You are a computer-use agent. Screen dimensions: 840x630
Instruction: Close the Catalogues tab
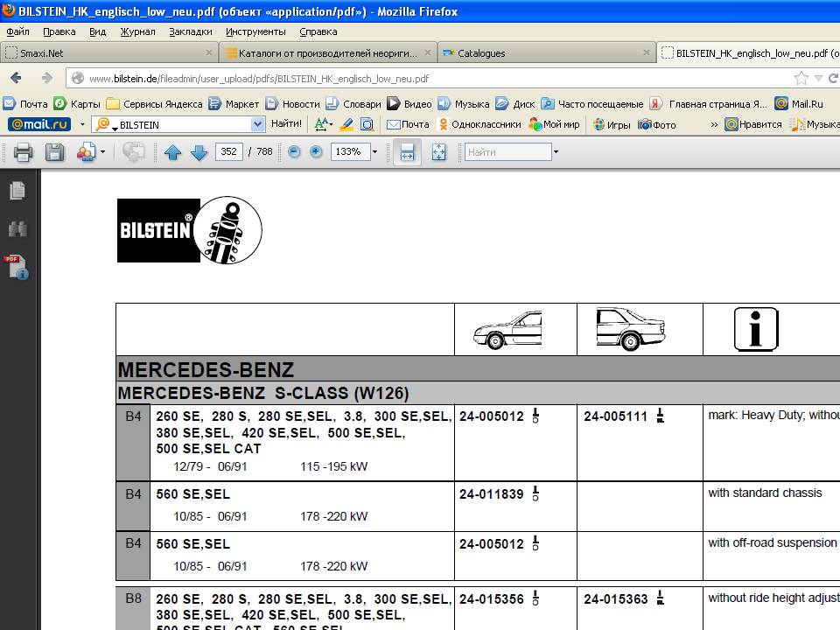[647, 52]
